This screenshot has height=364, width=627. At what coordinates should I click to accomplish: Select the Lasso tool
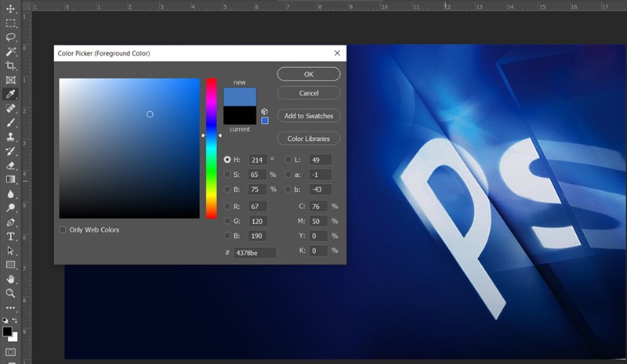point(10,37)
